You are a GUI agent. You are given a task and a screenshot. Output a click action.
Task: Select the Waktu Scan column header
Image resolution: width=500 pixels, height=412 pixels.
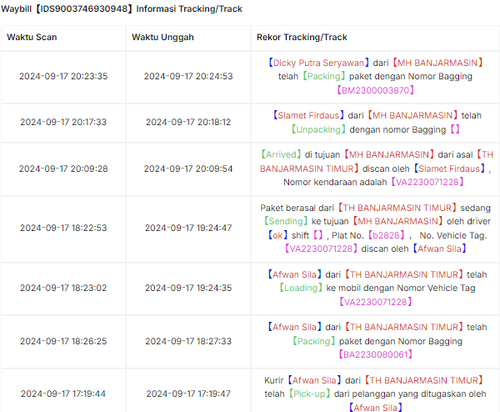pyautogui.click(x=32, y=37)
